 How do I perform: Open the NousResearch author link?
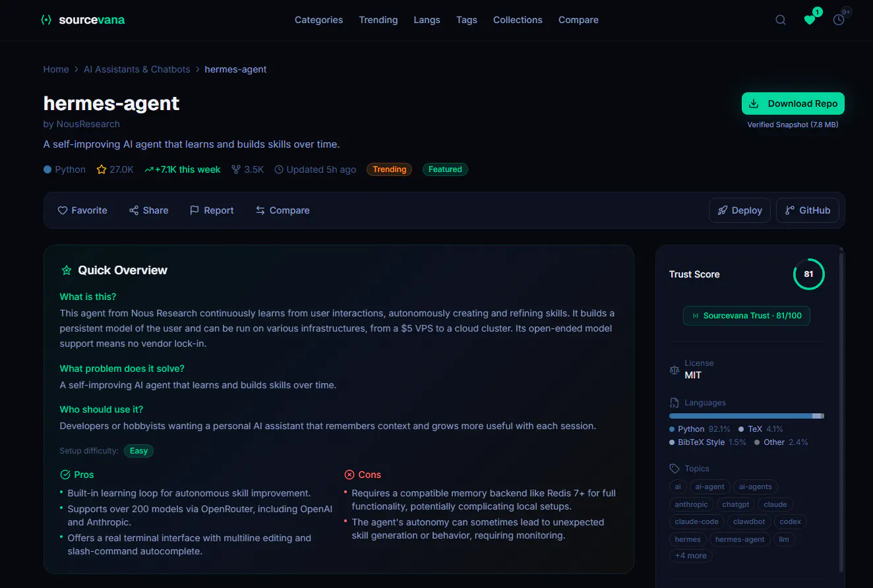88,124
